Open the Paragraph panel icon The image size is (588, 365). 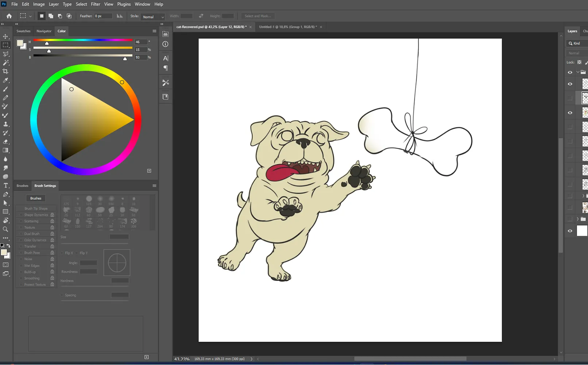point(166,68)
